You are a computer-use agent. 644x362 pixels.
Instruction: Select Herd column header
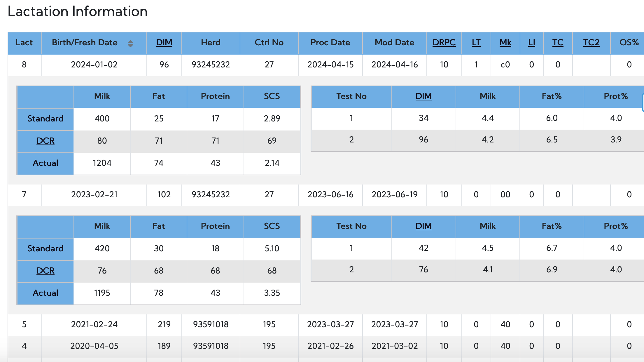[211, 43]
